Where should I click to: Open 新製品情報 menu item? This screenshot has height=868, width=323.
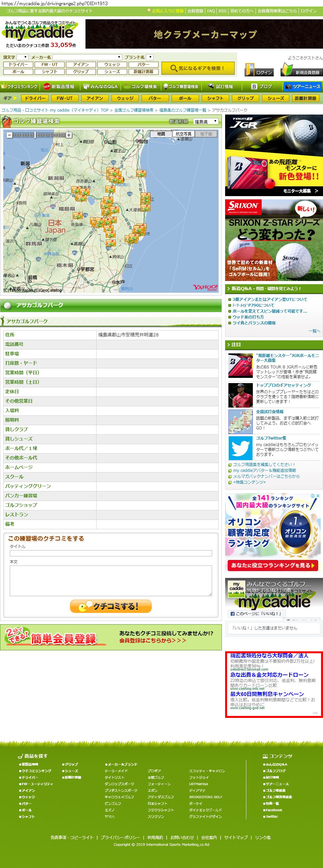point(59,86)
